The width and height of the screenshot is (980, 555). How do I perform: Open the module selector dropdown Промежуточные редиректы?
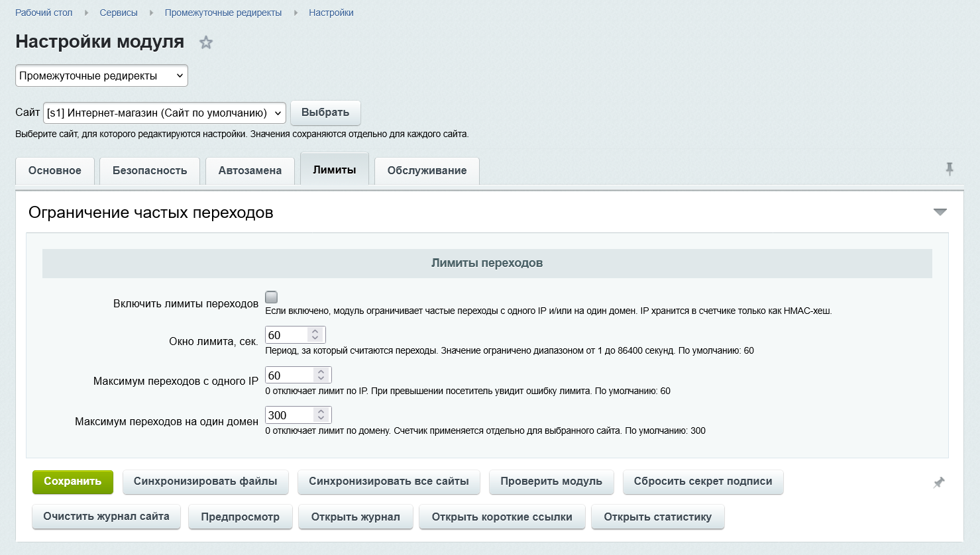pyautogui.click(x=101, y=76)
